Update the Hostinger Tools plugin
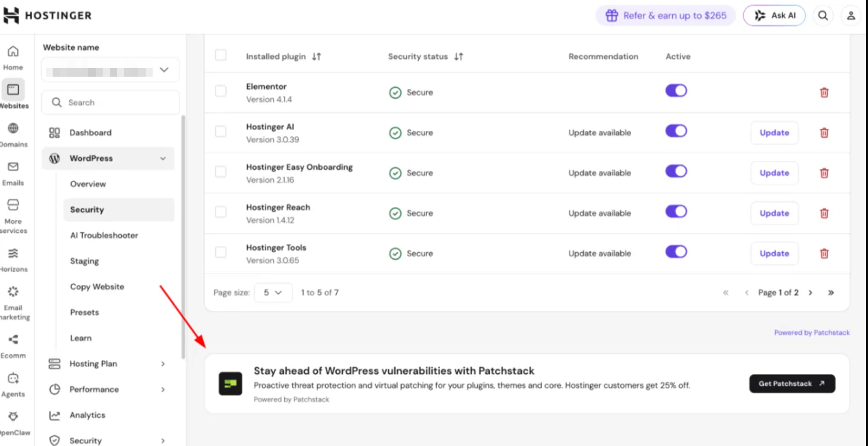This screenshot has height=446, width=868. tap(774, 253)
